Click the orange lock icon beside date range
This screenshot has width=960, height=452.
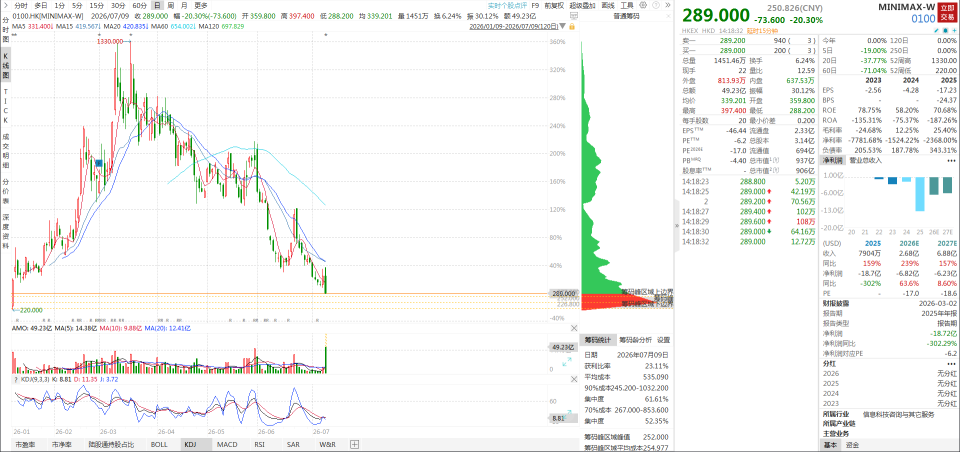coord(572,26)
